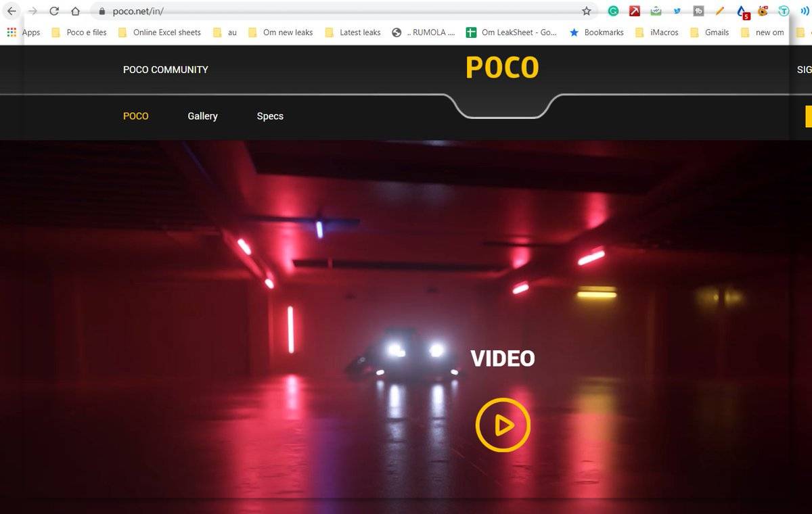The width and height of the screenshot is (812, 514).
Task: Open the Gallery tab
Action: (x=202, y=116)
